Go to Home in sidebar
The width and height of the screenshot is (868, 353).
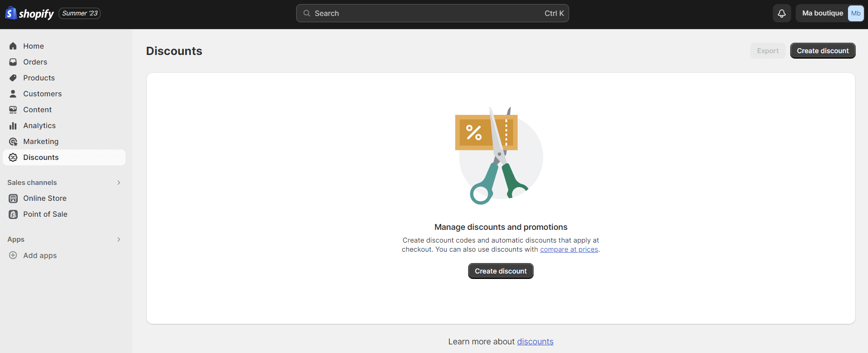tap(64, 46)
